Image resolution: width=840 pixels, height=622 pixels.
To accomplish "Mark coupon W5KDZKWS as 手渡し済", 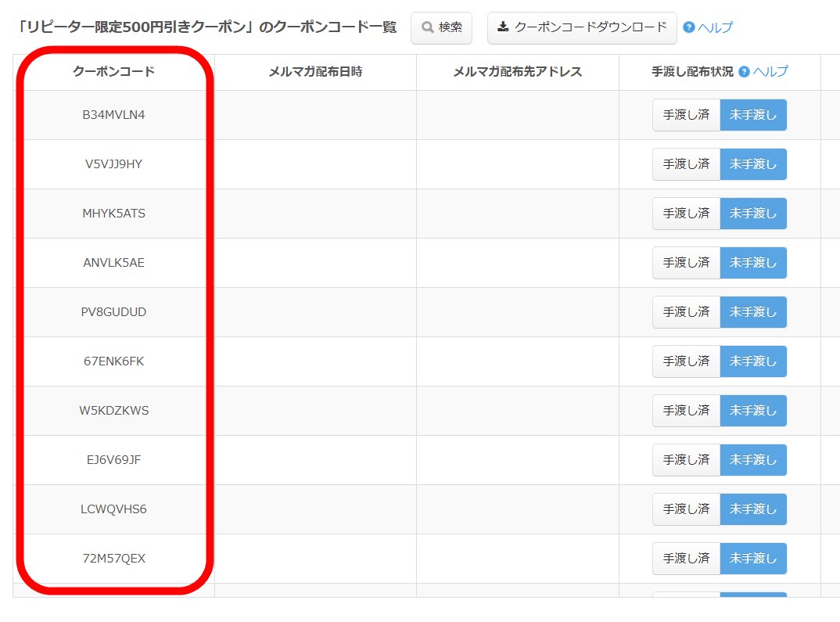I will pos(686,411).
